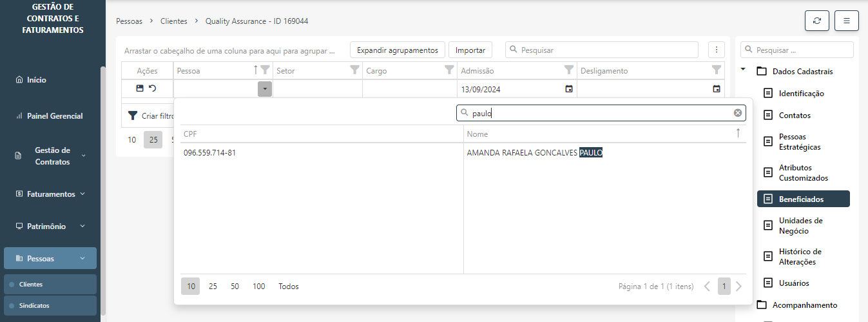The height and width of the screenshot is (322, 868).
Task: Open the hamburger menu button at top right
Action: [846, 21]
